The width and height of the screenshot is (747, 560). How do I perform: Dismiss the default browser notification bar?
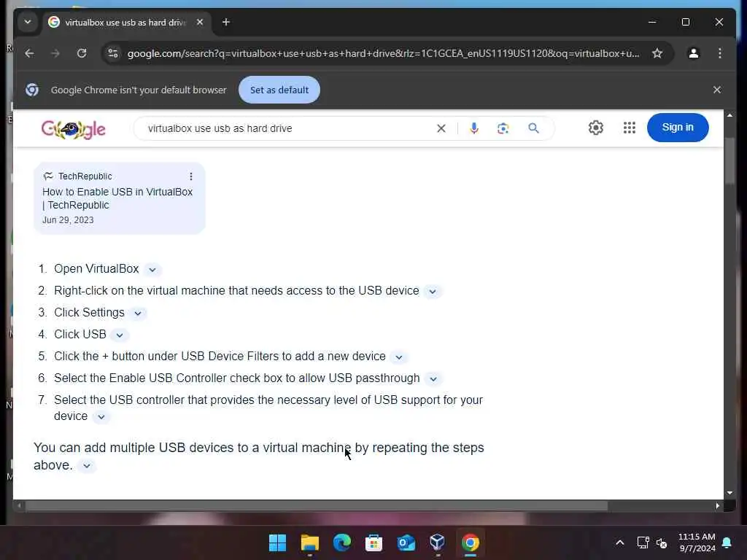pyautogui.click(x=717, y=90)
